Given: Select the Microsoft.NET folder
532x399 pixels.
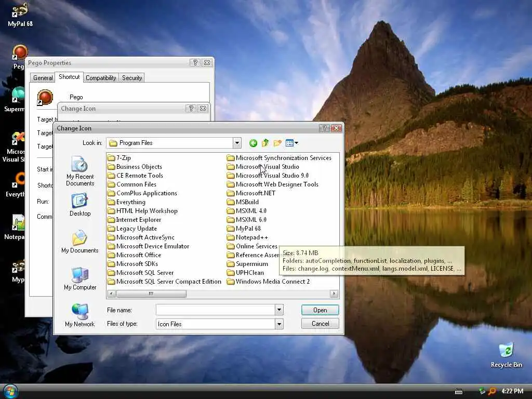Looking at the screenshot, I should point(251,193).
